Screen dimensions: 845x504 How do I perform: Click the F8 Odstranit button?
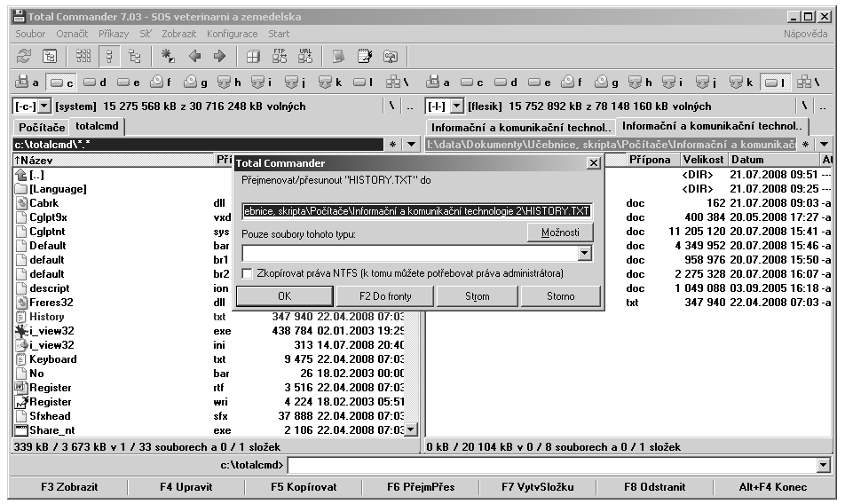click(655, 487)
